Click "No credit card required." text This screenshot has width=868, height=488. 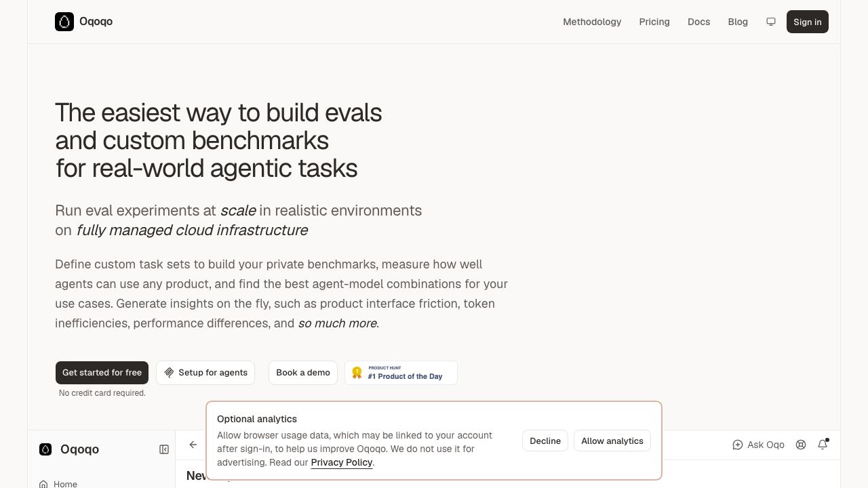[x=102, y=393]
